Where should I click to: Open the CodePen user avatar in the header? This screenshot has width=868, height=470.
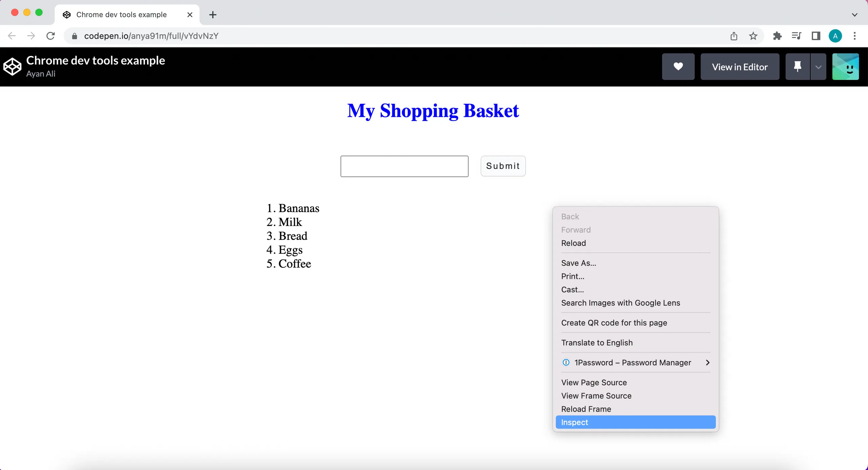coord(845,67)
